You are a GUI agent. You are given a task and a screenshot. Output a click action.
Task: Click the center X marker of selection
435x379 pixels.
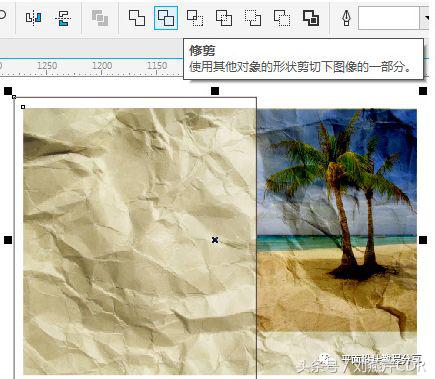tap(215, 240)
